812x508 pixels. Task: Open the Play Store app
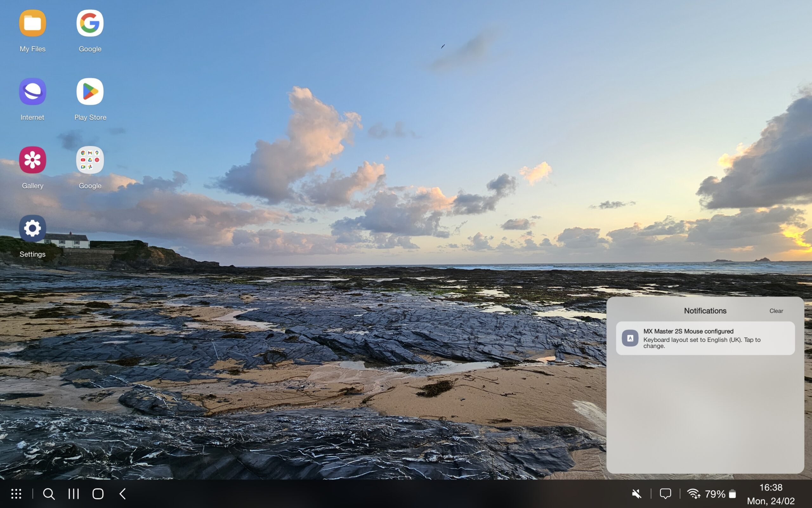(x=90, y=91)
